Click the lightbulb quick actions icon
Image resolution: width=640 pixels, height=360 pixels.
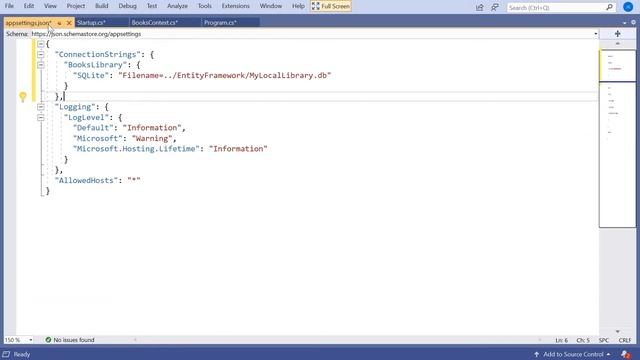23,97
